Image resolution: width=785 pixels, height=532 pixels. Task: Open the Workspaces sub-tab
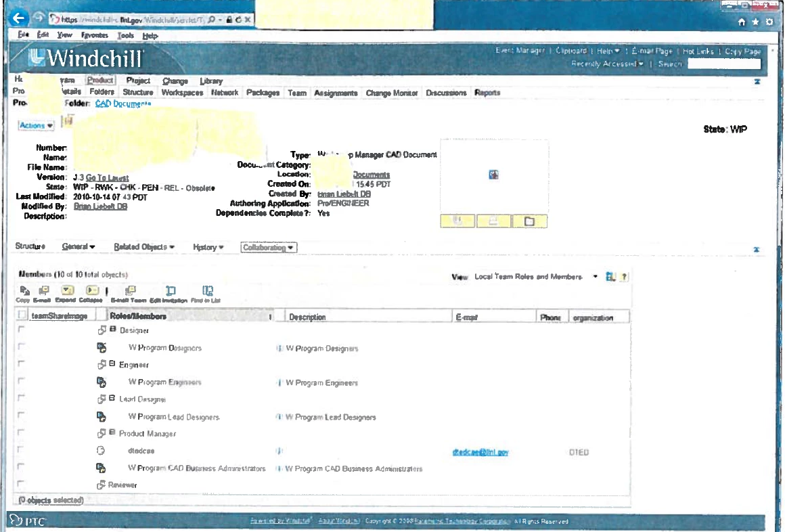coord(182,93)
